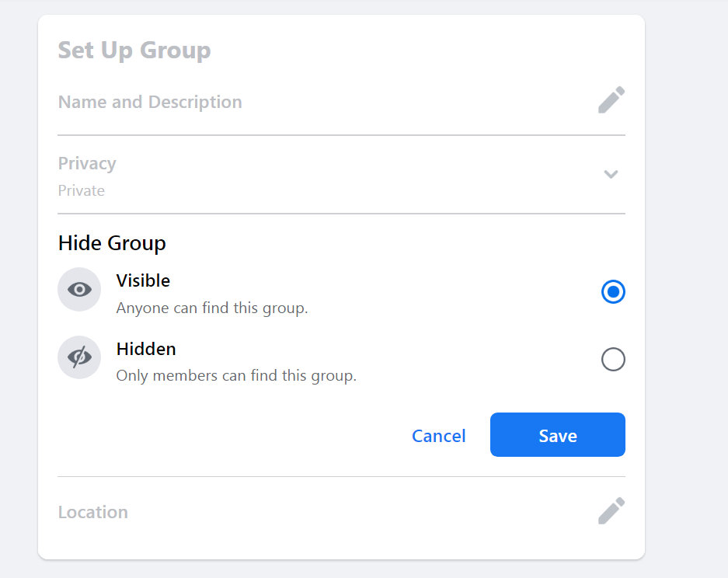The height and width of the screenshot is (578, 728).
Task: Click the Set Up Group title
Action: [134, 50]
